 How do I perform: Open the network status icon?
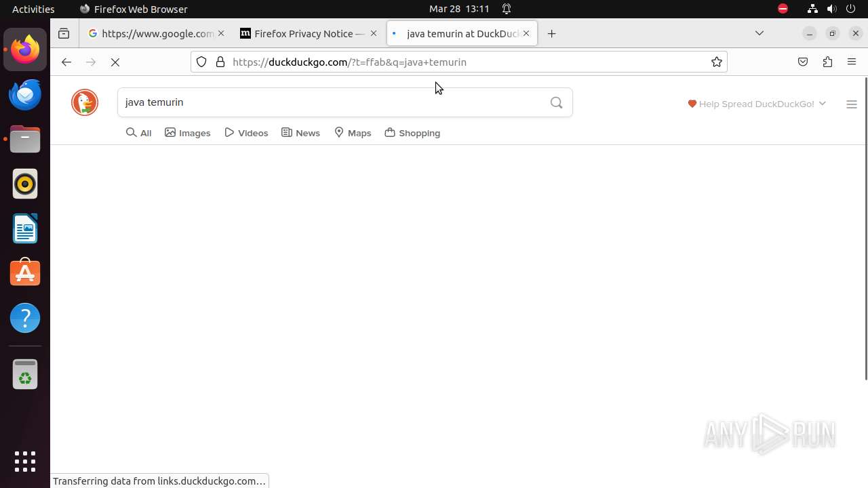tap(812, 9)
